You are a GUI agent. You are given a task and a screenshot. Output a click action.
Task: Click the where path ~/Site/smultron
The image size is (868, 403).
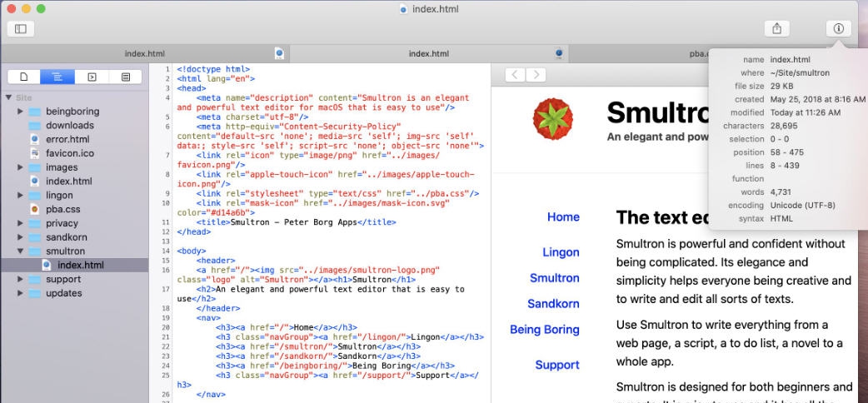coord(800,72)
